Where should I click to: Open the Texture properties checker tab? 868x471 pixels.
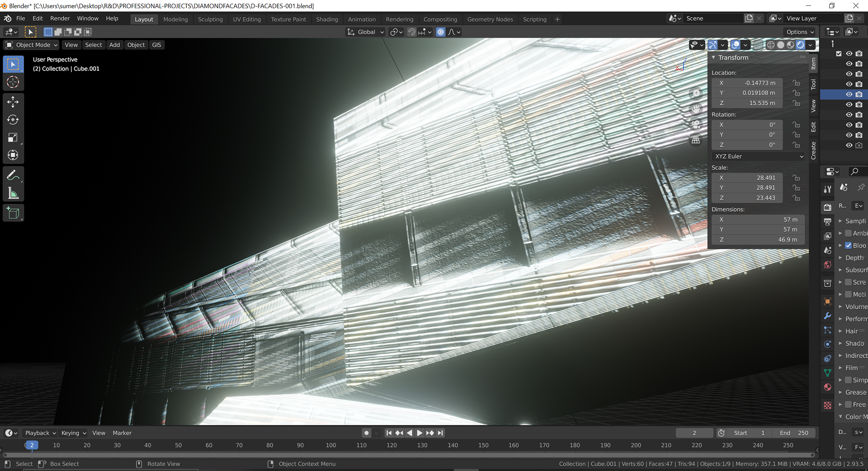click(827, 405)
